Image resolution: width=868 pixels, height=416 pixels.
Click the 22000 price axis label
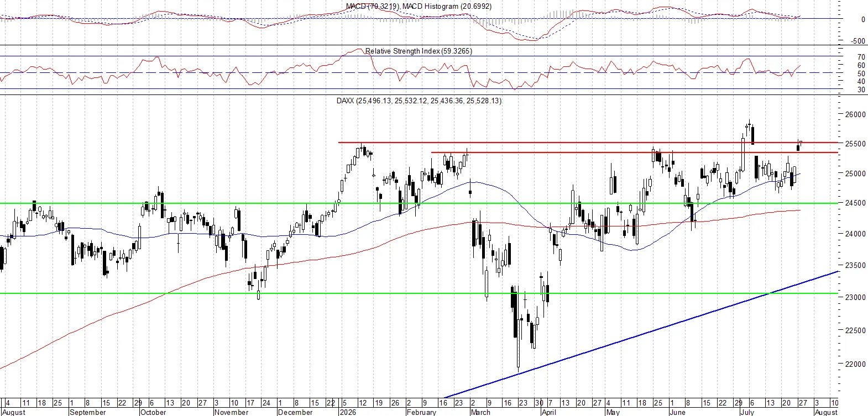[855, 364]
